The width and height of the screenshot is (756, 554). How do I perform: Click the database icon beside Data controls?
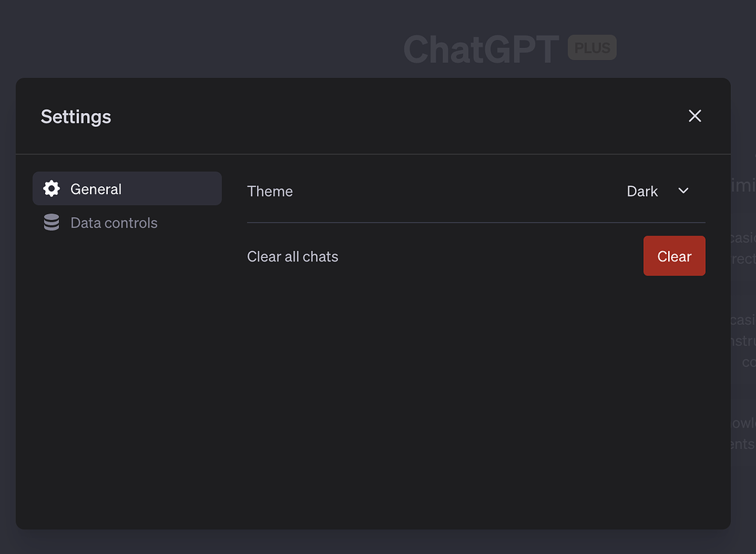[x=51, y=222]
